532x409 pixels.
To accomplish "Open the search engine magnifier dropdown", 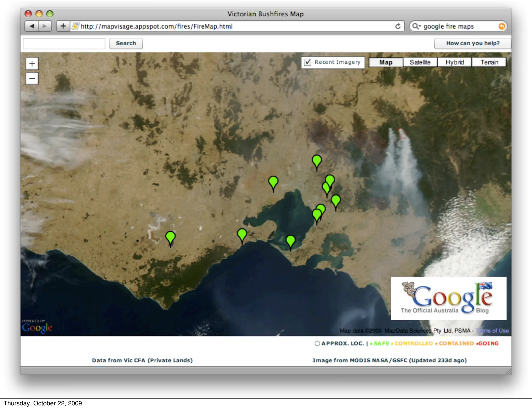I will pos(416,26).
